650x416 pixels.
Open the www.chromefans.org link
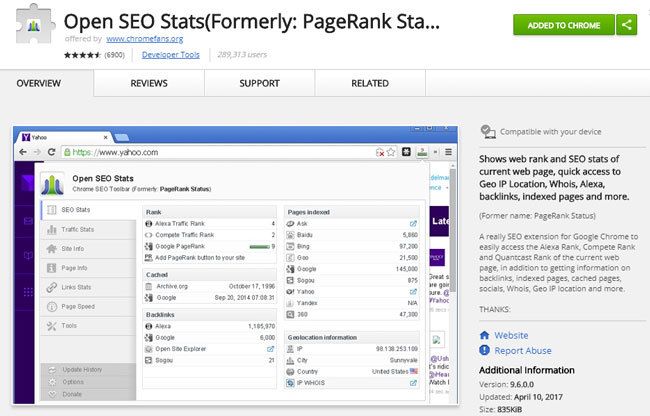click(x=144, y=39)
